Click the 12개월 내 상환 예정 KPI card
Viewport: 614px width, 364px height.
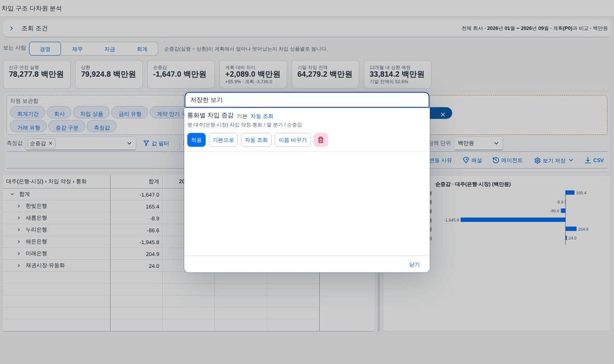[397, 74]
